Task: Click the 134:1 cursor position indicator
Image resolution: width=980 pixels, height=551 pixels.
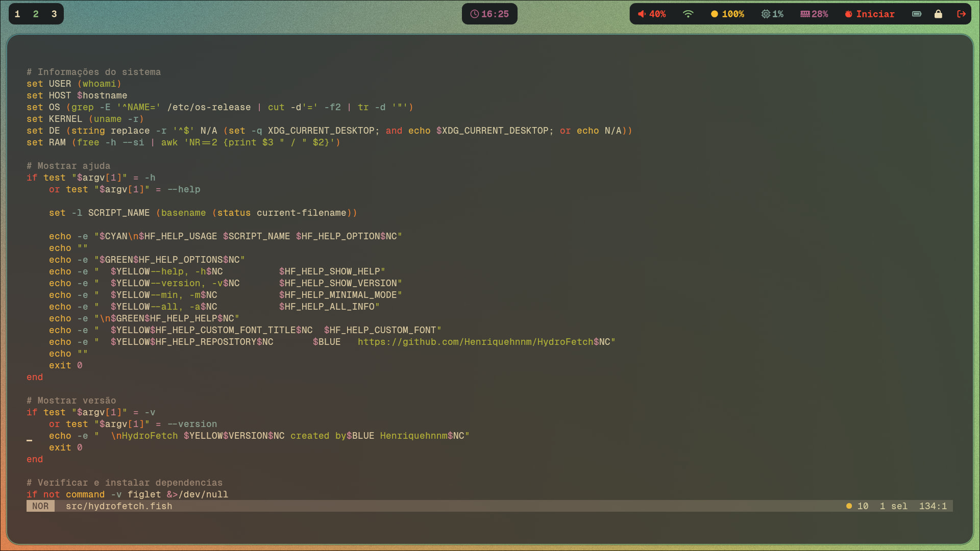Action: tap(933, 506)
